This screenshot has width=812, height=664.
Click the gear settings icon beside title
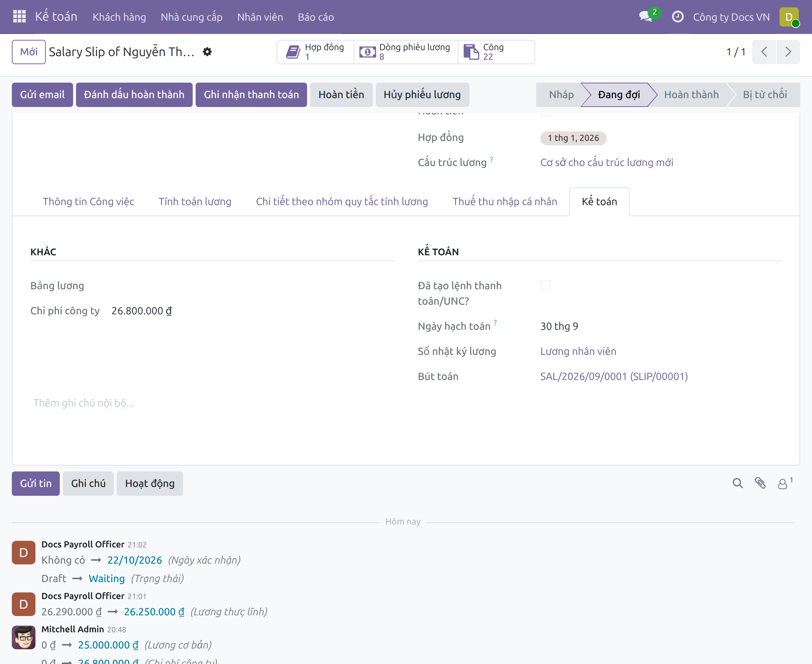coord(207,52)
